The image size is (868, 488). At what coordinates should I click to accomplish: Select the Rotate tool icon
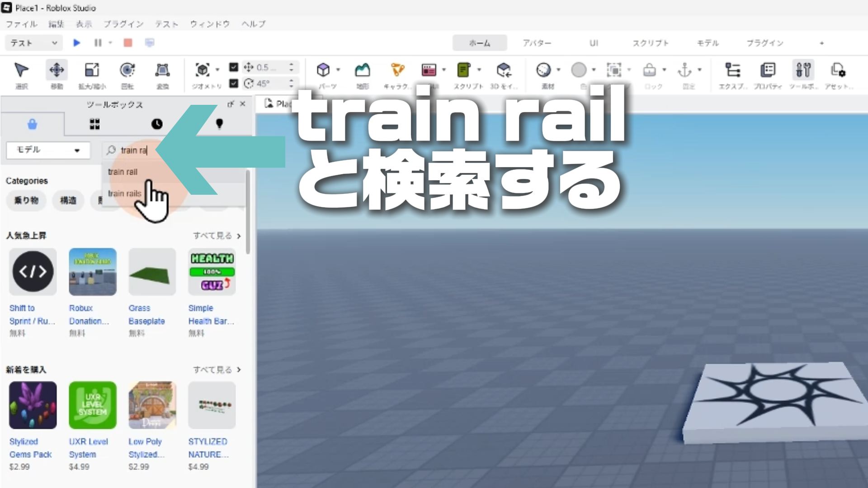tap(127, 70)
